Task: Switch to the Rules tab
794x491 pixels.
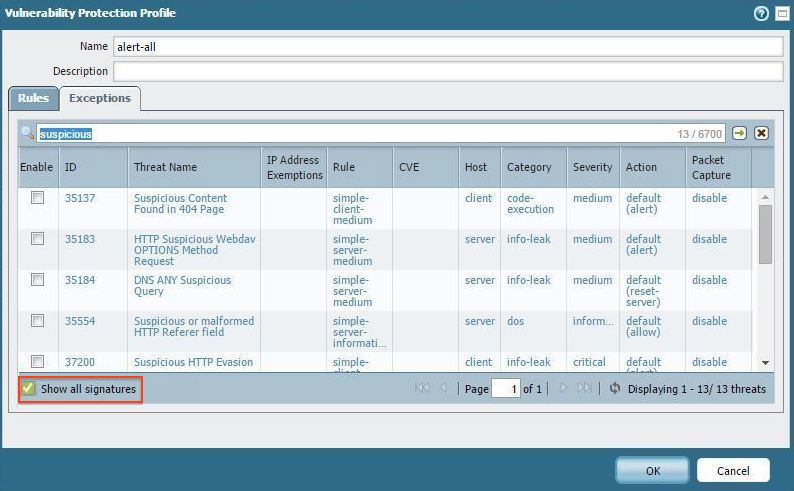Action: 33,98
